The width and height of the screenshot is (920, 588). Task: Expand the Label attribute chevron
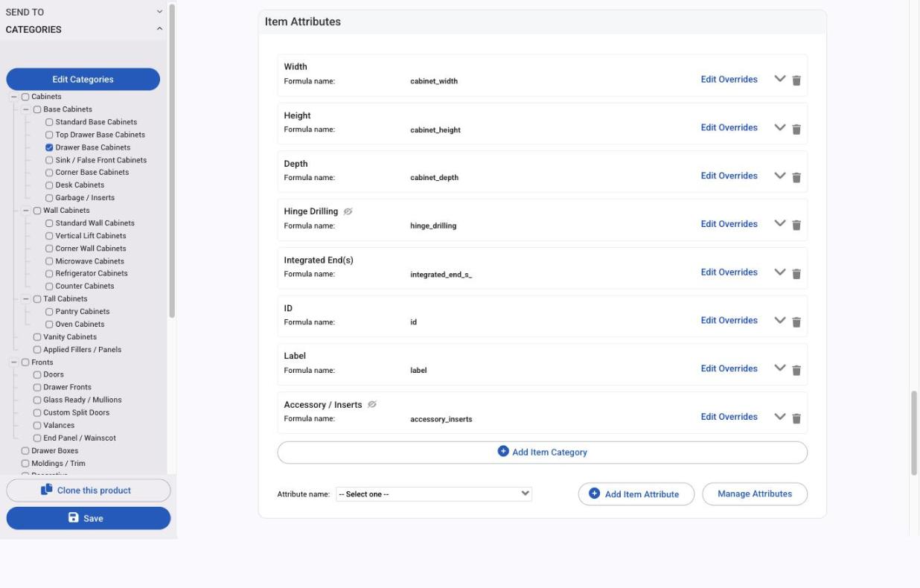pyautogui.click(x=780, y=368)
